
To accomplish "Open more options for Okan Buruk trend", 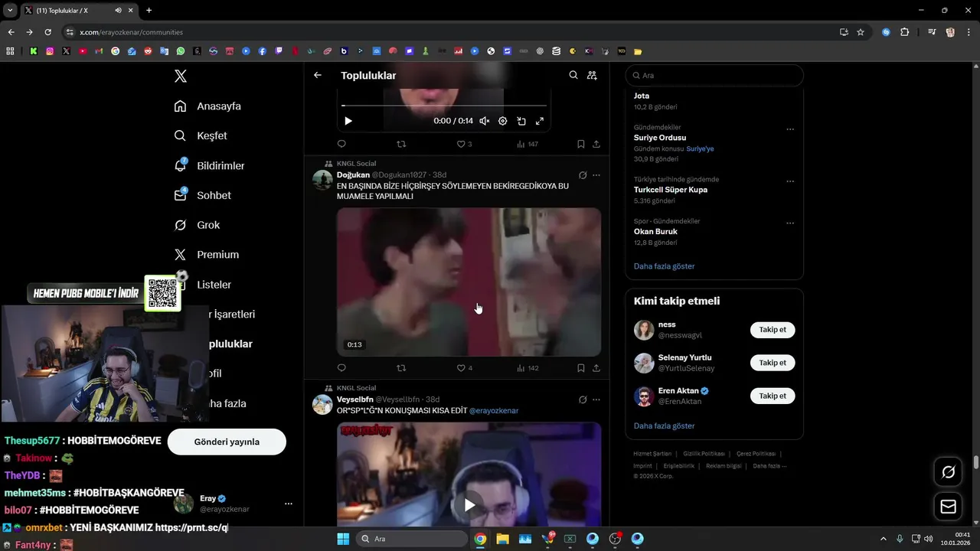I will tap(790, 223).
